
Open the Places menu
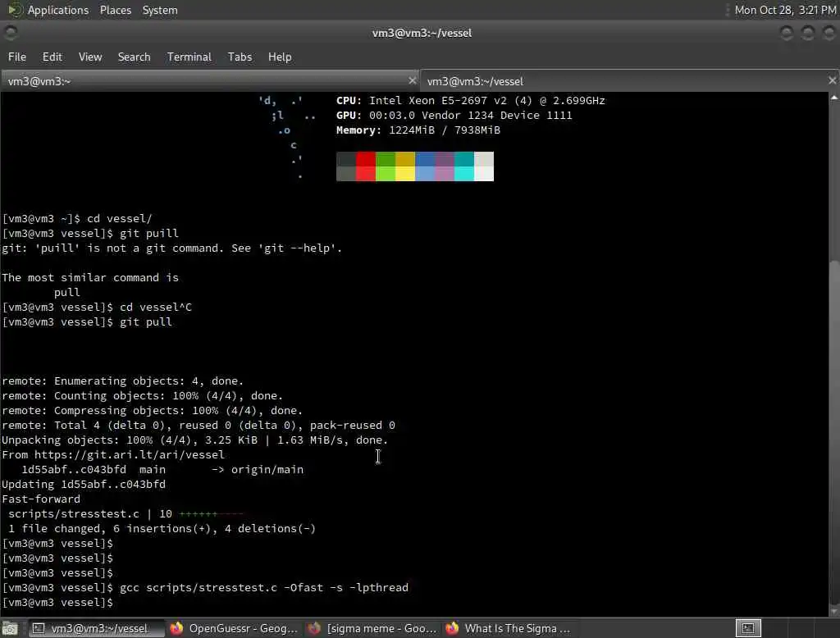[x=115, y=10]
